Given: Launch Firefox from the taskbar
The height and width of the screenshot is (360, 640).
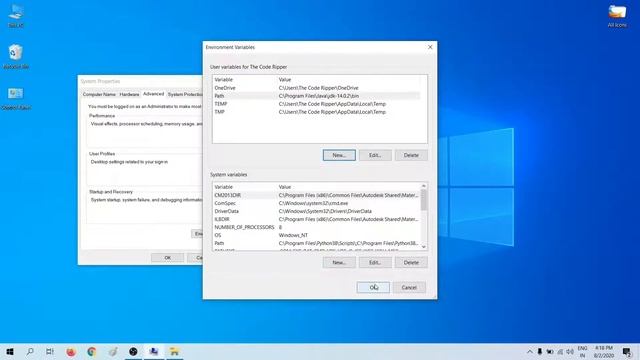Looking at the screenshot, I should tap(71, 351).
